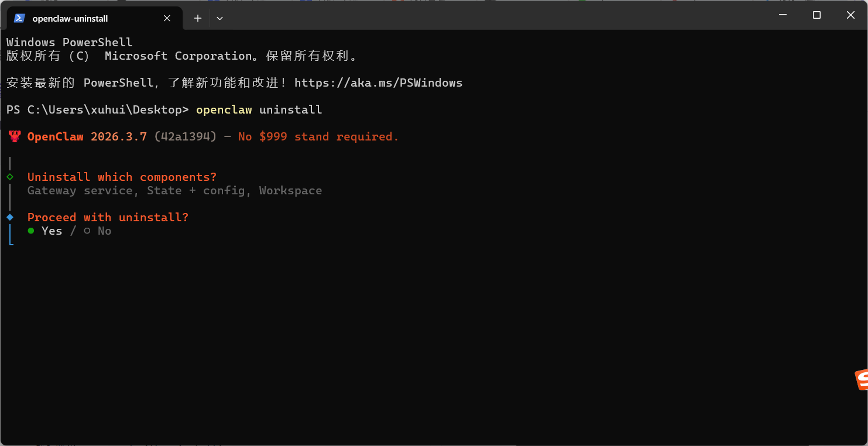Image resolution: width=868 pixels, height=446 pixels.
Task: Open the new tab profile dropdown
Action: (x=219, y=18)
